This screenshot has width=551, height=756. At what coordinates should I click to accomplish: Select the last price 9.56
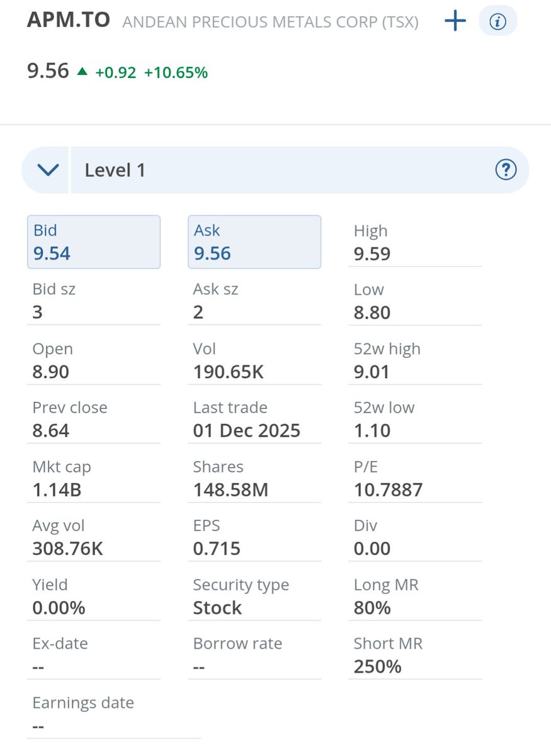(x=48, y=71)
